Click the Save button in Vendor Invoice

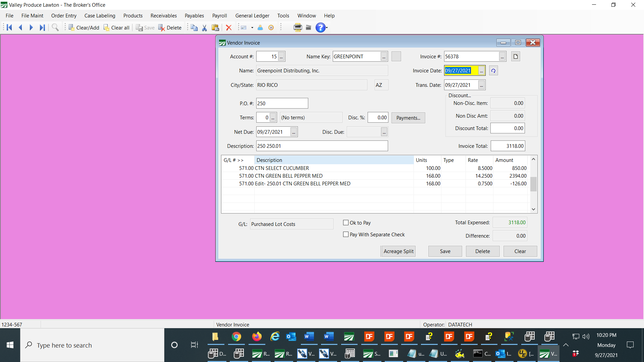coord(445,251)
